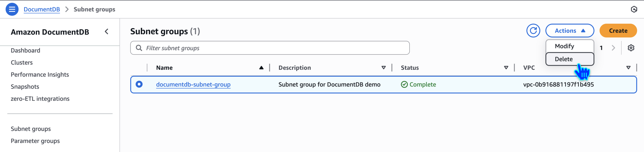Open Subnet groups in the sidebar
The width and height of the screenshot is (644, 152).
coord(31,129)
